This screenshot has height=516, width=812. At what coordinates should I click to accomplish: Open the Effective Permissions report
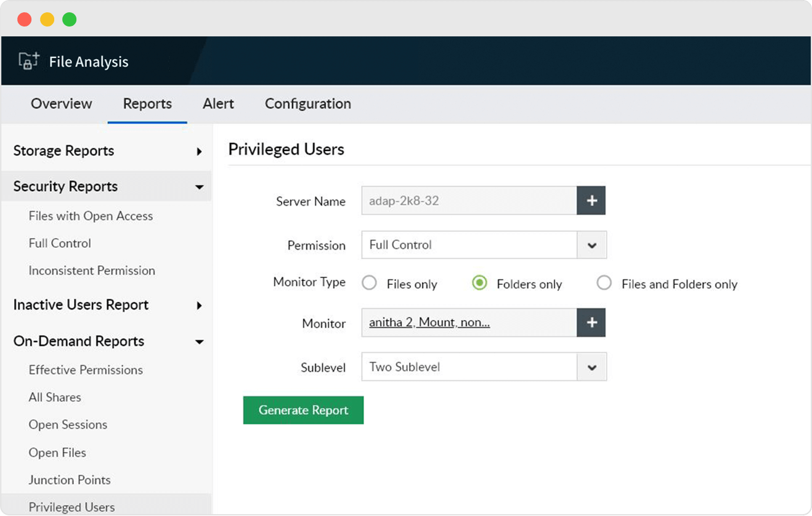86,370
